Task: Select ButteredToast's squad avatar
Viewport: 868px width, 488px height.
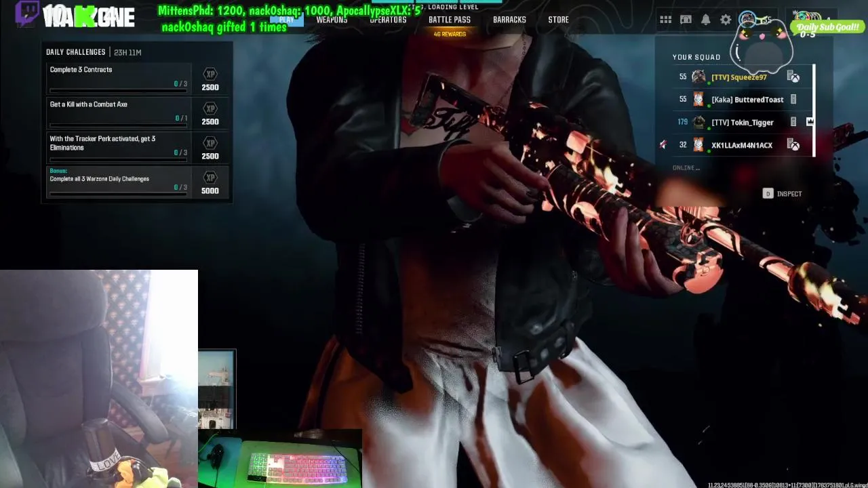Action: pyautogui.click(x=698, y=100)
